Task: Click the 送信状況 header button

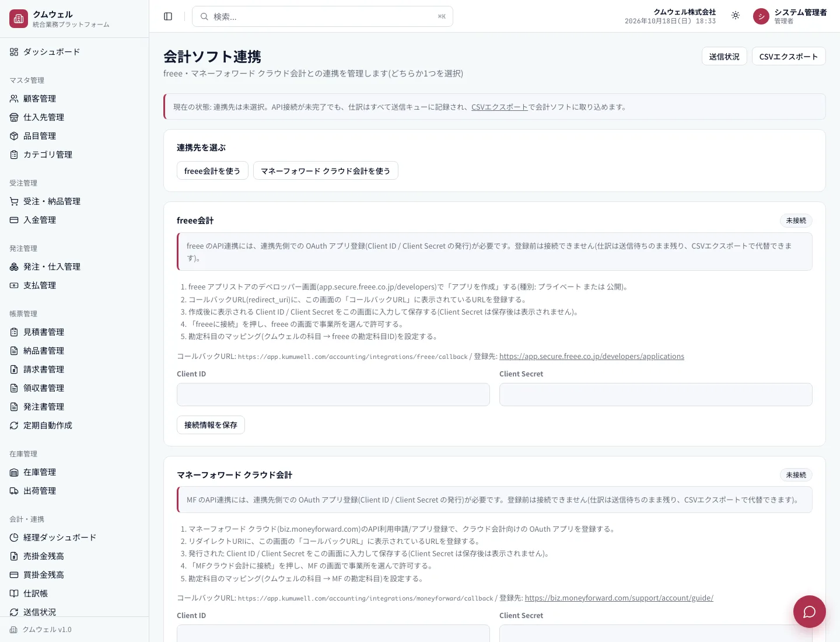Action: coord(724,57)
